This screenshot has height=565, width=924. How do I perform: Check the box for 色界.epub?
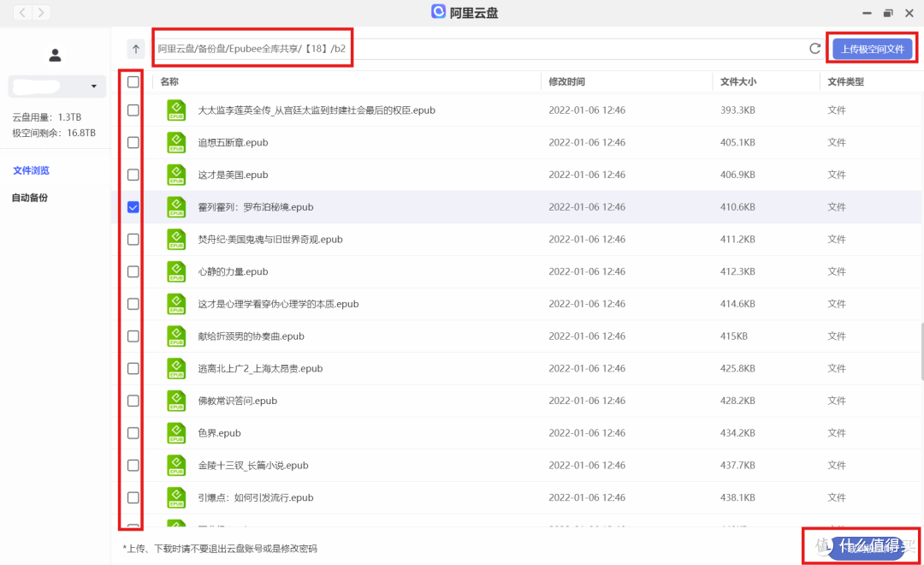coord(133,433)
